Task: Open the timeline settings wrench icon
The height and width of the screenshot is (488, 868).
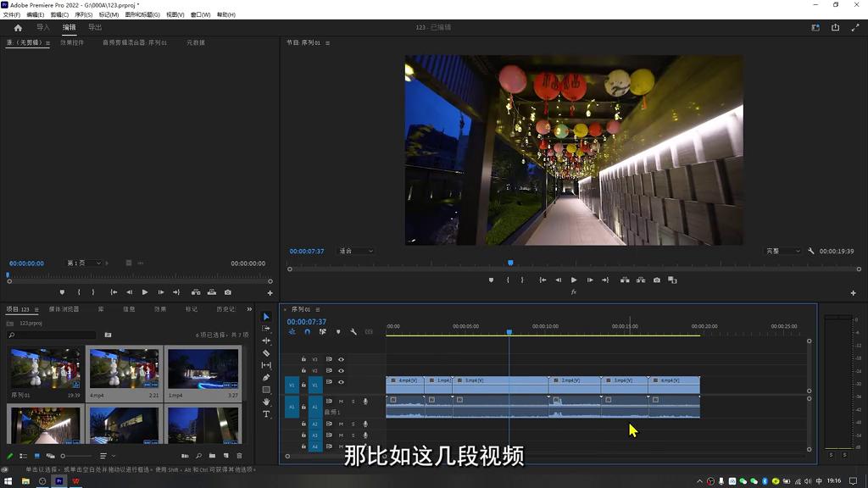Action: [x=353, y=331]
